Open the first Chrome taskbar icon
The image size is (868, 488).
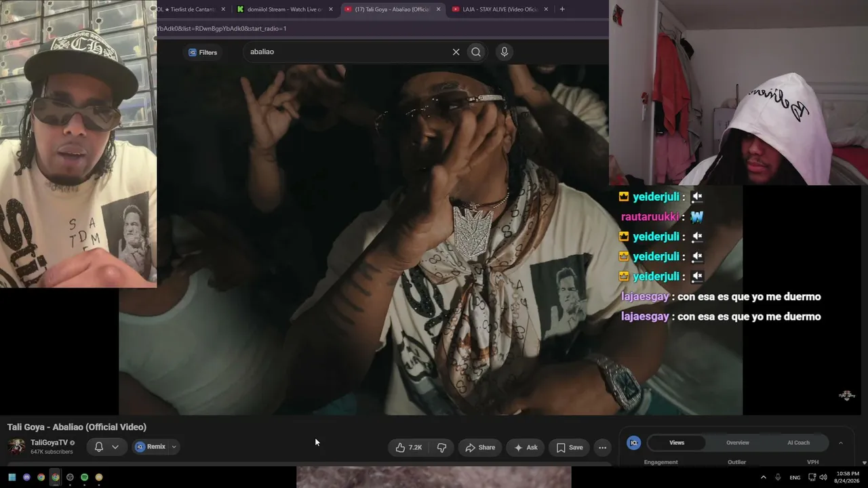(x=41, y=477)
